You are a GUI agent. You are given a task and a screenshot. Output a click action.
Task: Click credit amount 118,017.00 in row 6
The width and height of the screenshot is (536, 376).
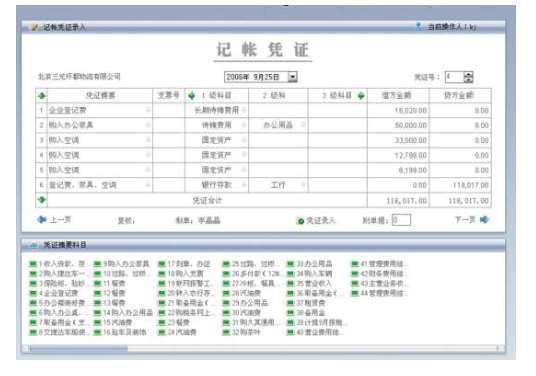470,185
